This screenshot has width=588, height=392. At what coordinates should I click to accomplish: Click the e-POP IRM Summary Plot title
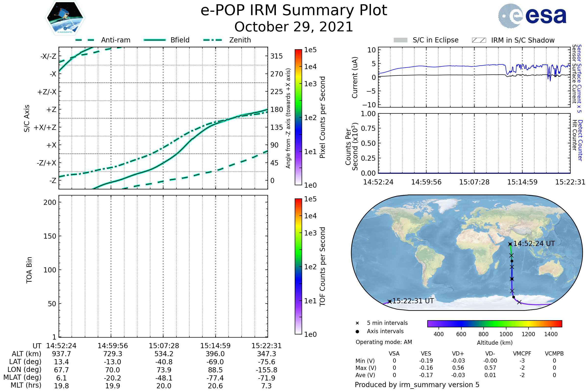pyautogui.click(x=294, y=11)
